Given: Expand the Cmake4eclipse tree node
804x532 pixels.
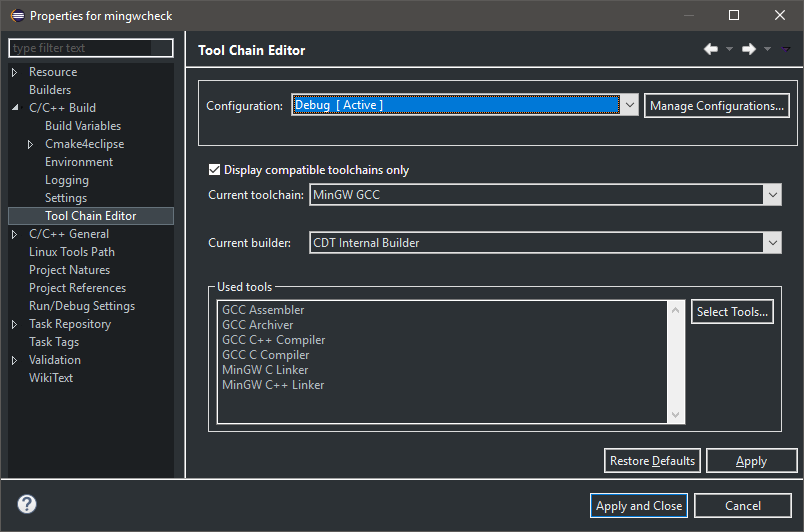Looking at the screenshot, I should [x=32, y=144].
